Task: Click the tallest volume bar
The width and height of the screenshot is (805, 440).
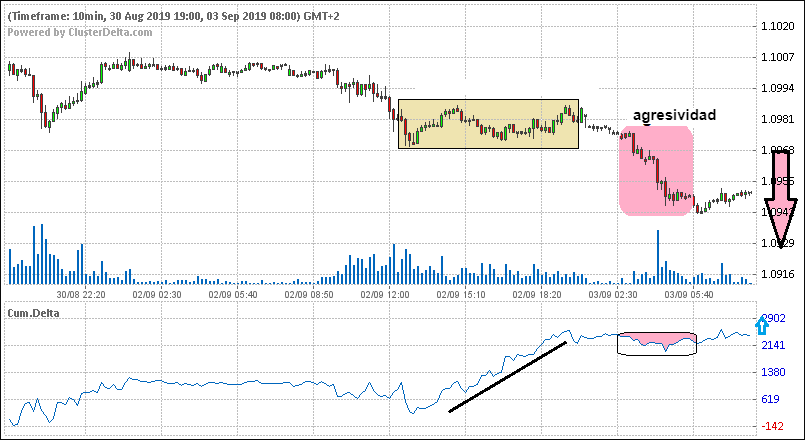Action: click(658, 257)
